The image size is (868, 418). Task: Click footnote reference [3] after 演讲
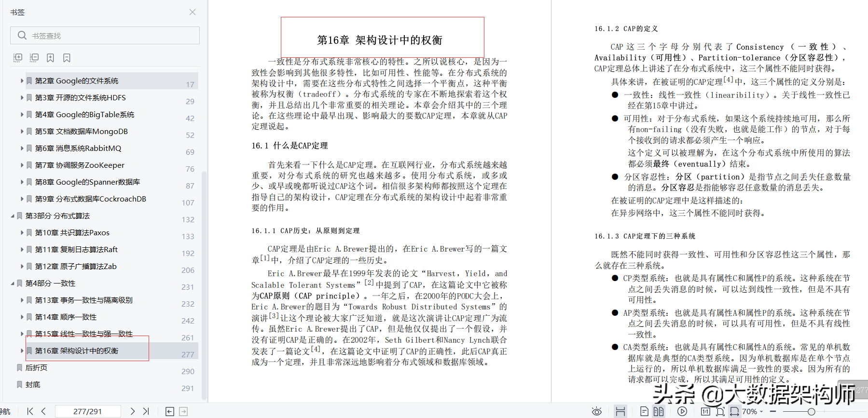coord(274,316)
